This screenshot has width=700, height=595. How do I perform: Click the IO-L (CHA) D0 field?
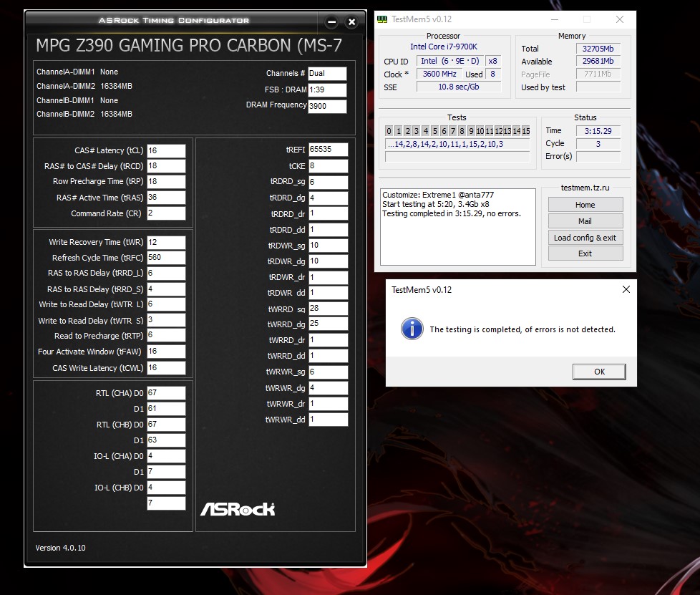coord(166,455)
